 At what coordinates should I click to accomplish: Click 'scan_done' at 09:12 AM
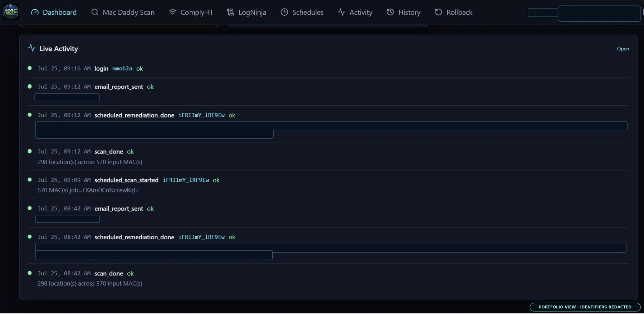tap(109, 152)
